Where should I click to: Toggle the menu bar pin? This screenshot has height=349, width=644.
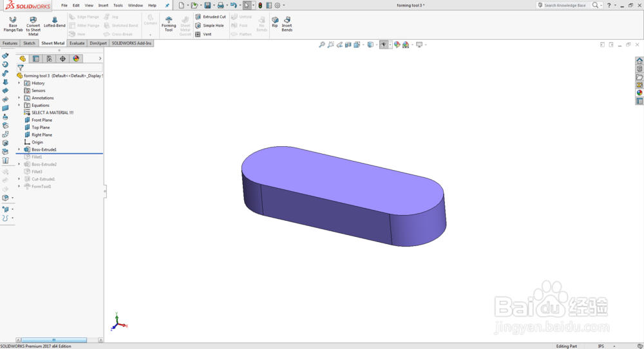coord(167,5)
